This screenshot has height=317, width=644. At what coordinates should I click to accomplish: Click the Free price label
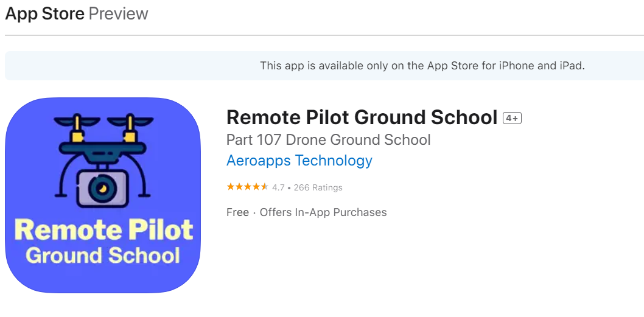click(237, 212)
